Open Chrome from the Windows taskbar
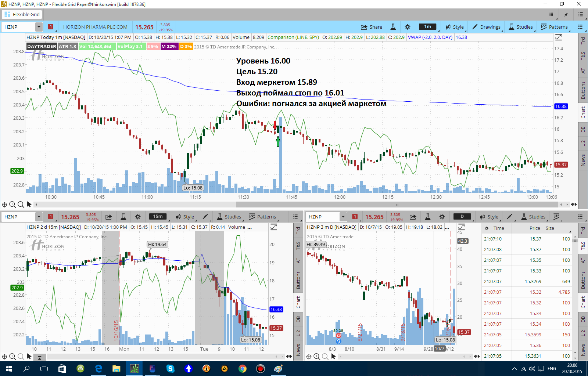 click(x=242, y=368)
